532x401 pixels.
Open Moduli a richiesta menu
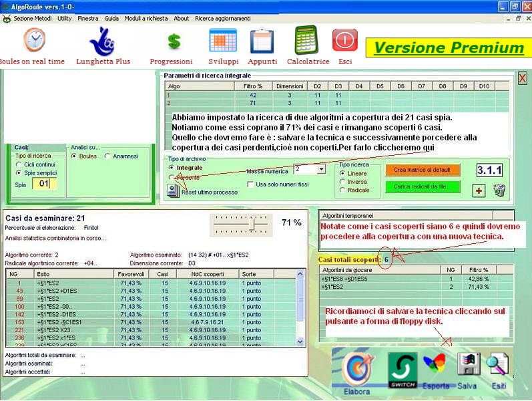146,19
